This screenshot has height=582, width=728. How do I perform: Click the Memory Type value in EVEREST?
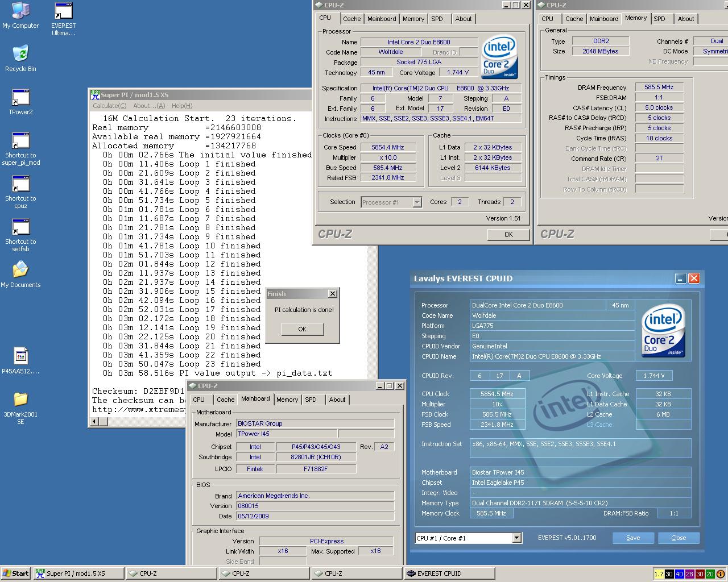click(x=581, y=503)
